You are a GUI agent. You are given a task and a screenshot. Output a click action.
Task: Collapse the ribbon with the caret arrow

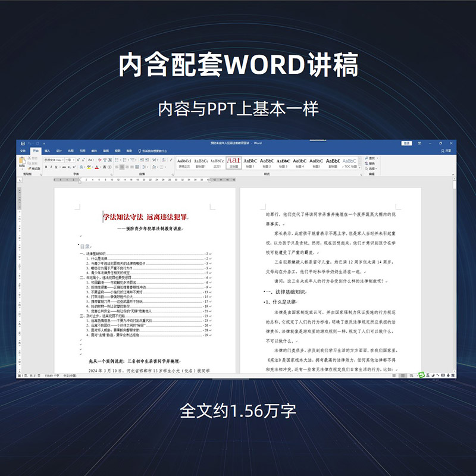click(453, 174)
